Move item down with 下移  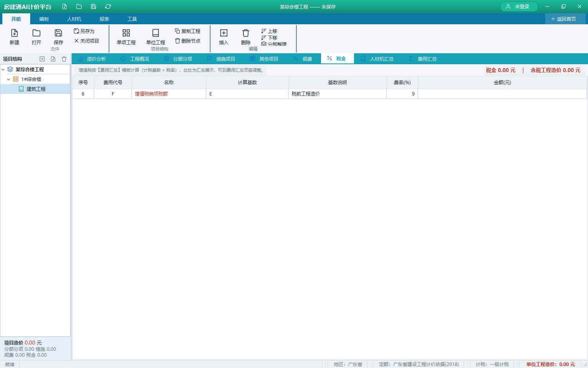pyautogui.click(x=269, y=38)
